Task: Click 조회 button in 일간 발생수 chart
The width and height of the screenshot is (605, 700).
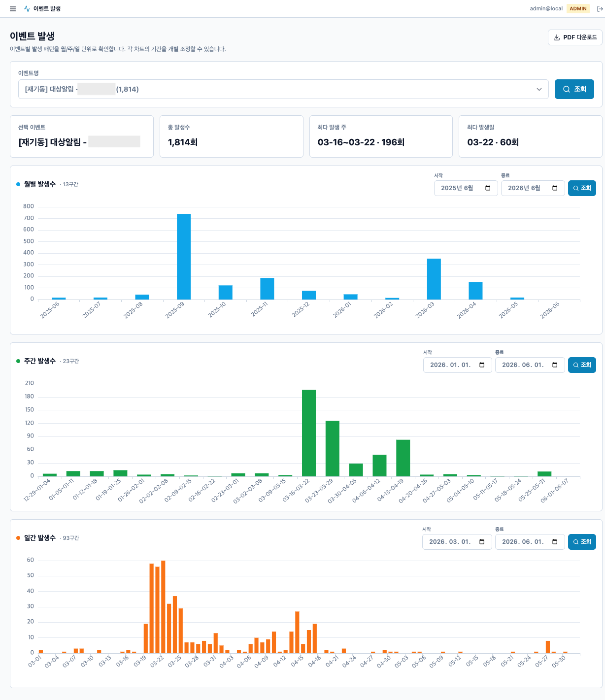Action: (x=582, y=542)
